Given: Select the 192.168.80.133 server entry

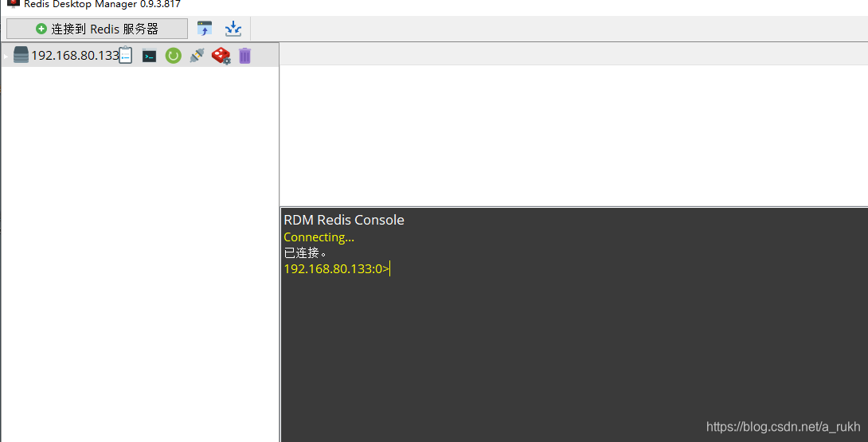Looking at the screenshot, I should (x=75, y=56).
